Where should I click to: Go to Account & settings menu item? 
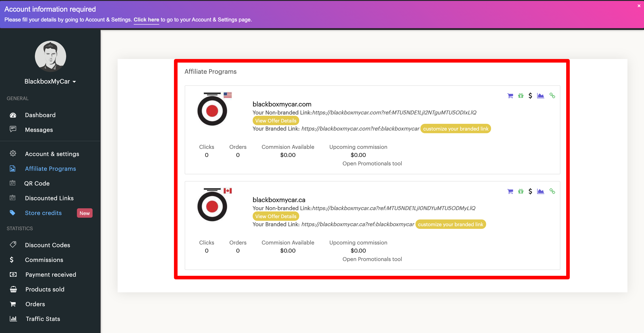(52, 154)
